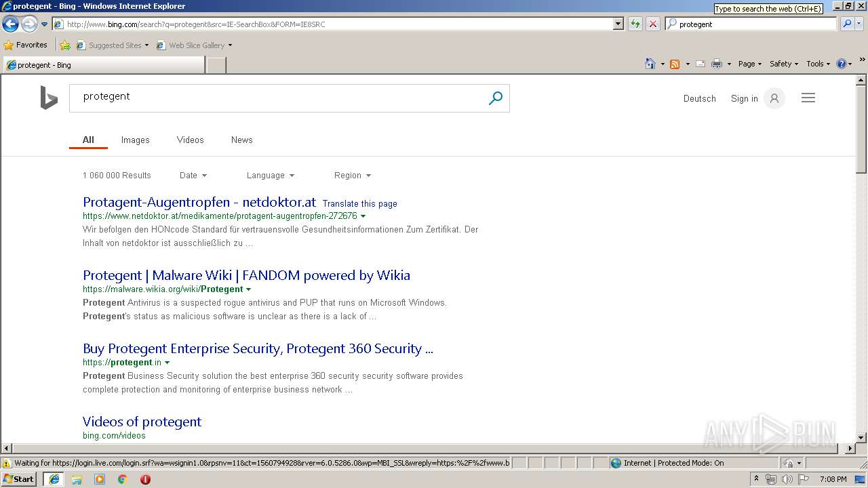Switch to the Images tab

coord(135,140)
